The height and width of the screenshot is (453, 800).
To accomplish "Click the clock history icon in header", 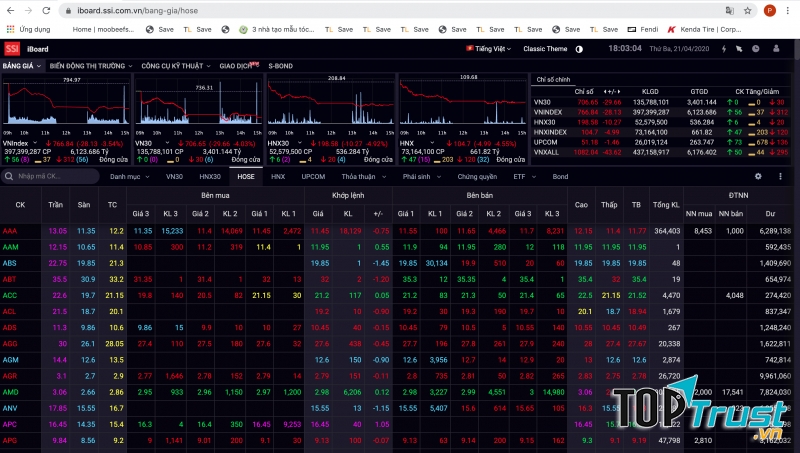I will tap(754, 48).
